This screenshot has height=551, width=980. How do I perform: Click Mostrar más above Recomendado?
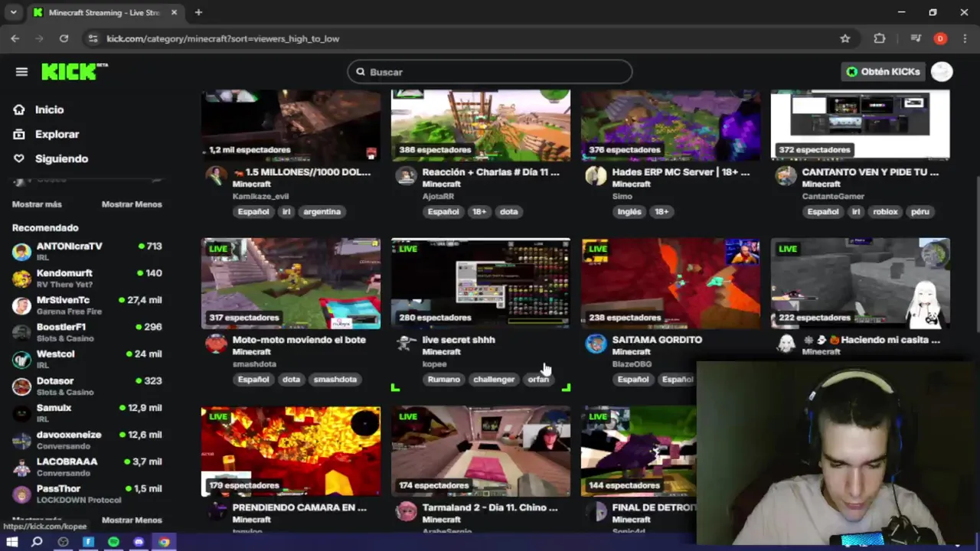point(37,204)
